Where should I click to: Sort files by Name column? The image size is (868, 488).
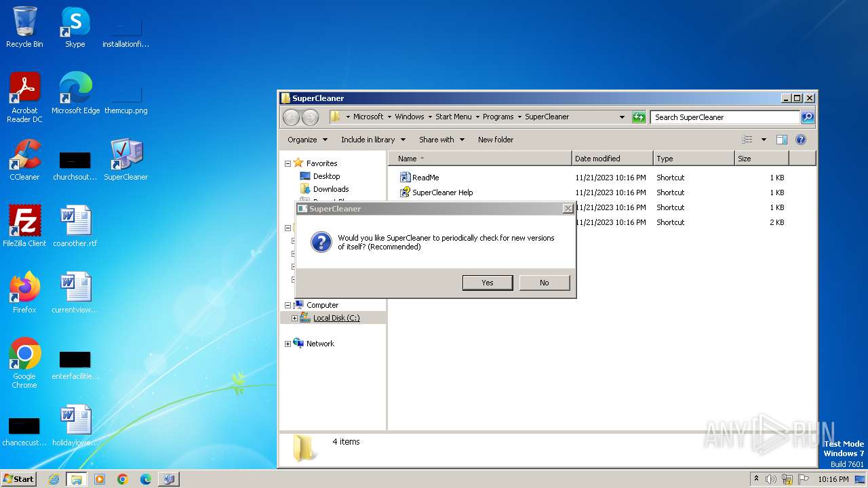(480, 159)
